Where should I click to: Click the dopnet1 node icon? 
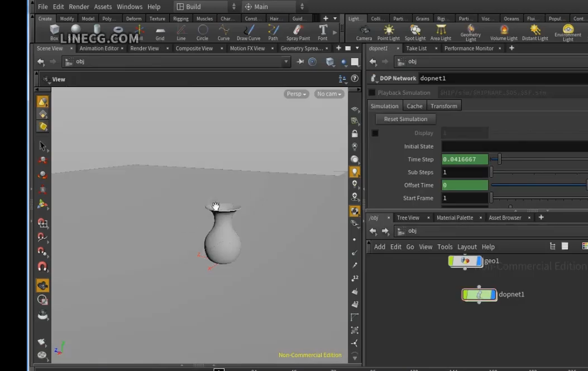(x=479, y=294)
